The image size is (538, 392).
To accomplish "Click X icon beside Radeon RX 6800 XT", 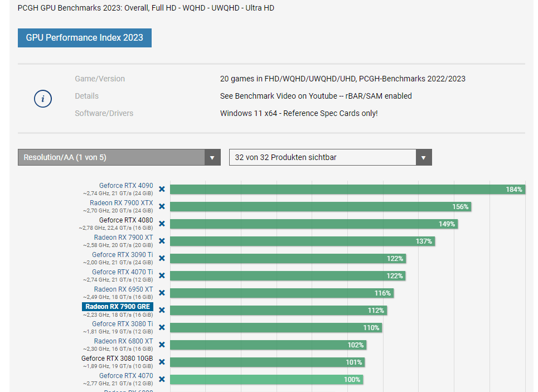I will (x=162, y=345).
